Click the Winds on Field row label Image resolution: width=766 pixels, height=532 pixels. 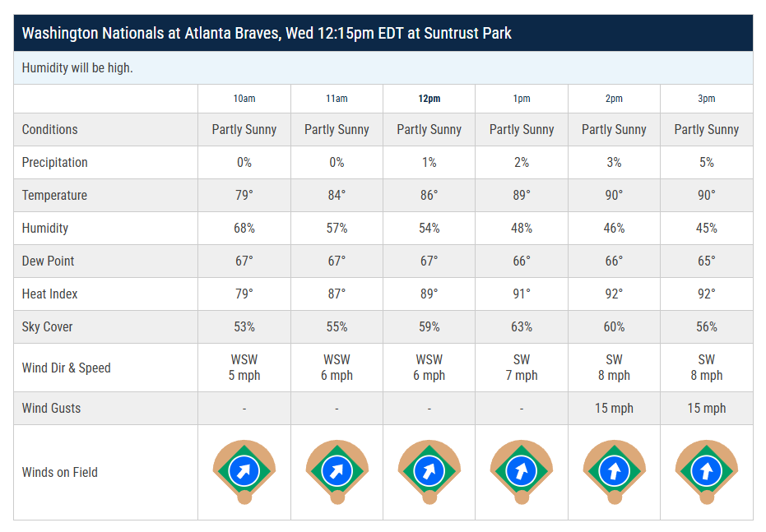click(x=60, y=473)
